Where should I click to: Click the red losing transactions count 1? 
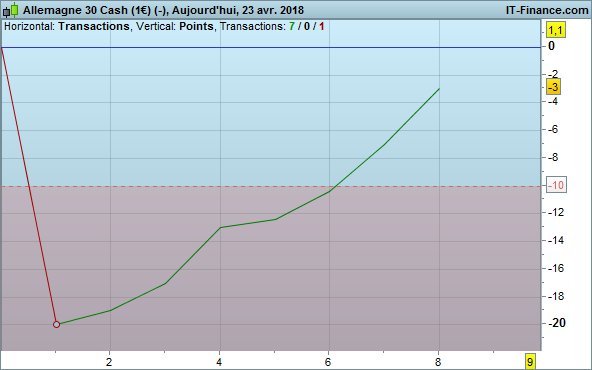(321, 26)
